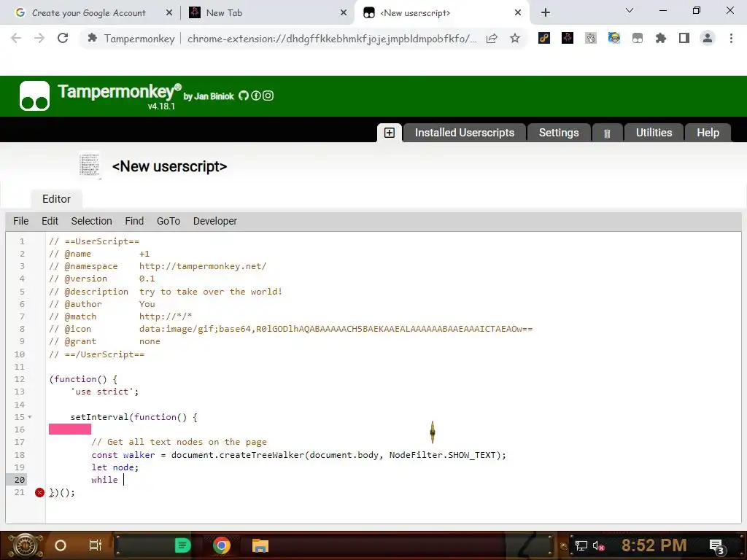Open the Instagram icon in Tampermonkey header
Screen dimensions: 747x560
click(268, 96)
